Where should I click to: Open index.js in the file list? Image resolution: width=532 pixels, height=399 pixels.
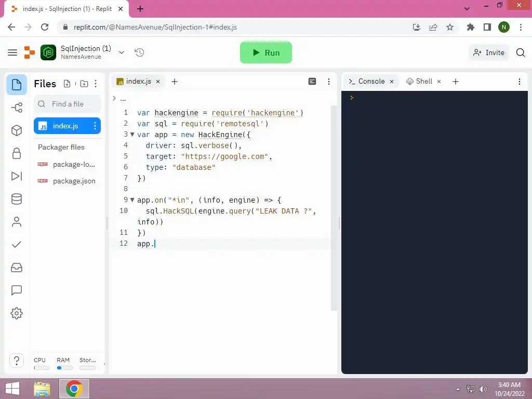(67, 126)
